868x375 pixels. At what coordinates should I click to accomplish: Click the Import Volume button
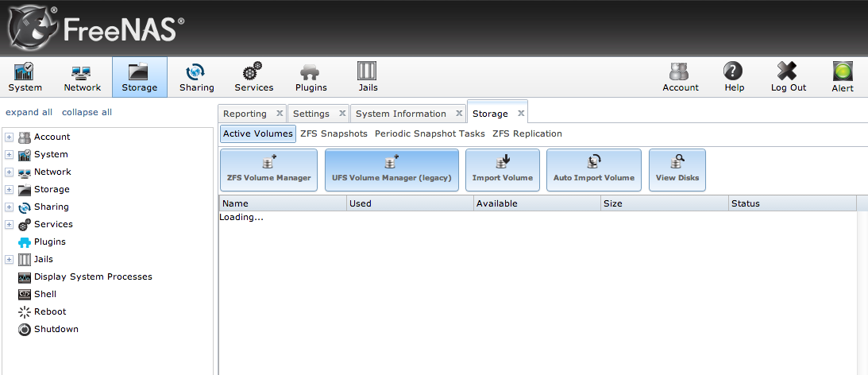coord(503,170)
